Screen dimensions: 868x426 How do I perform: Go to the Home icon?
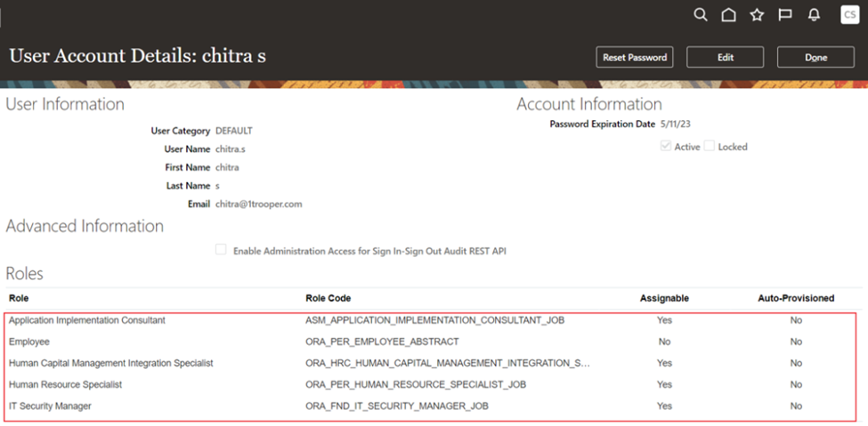coord(728,15)
